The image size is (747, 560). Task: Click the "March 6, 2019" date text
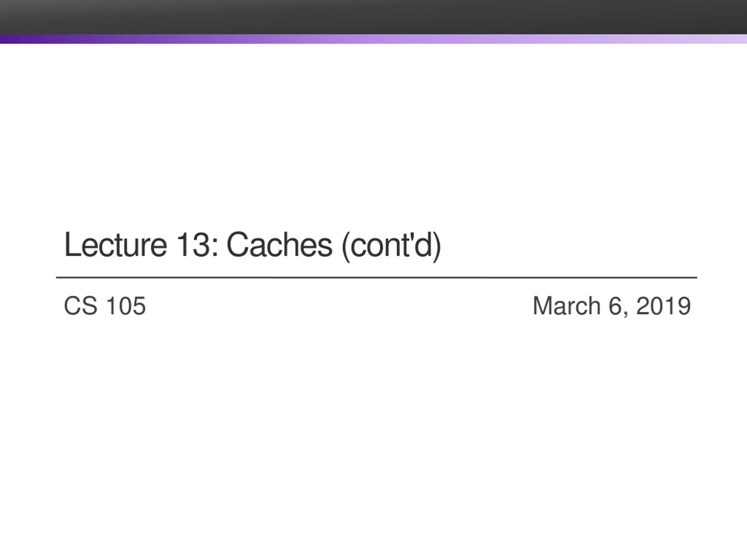click(612, 306)
